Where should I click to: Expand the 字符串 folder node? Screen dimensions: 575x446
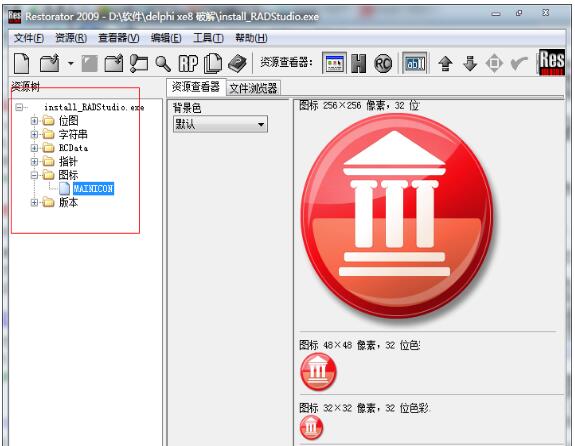(34, 134)
